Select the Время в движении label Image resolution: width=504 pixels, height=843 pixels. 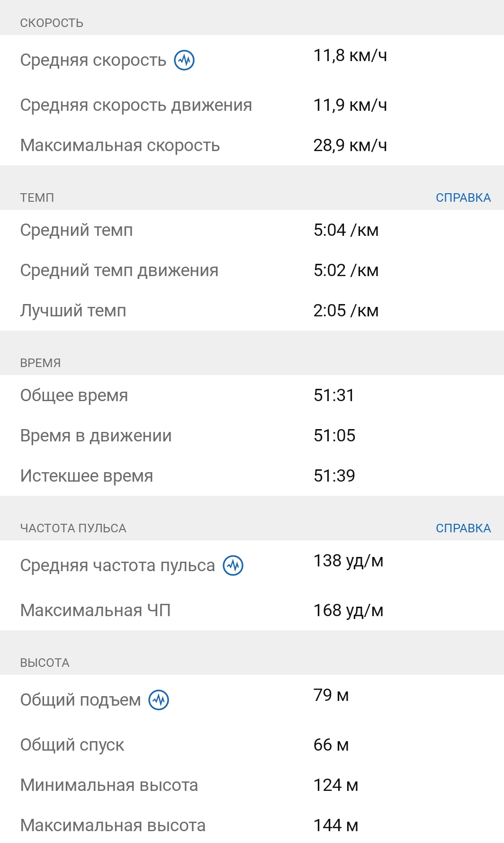coord(96,436)
